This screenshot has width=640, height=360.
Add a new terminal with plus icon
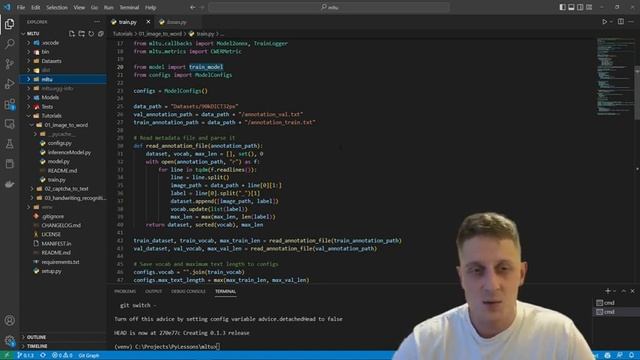click(608, 291)
